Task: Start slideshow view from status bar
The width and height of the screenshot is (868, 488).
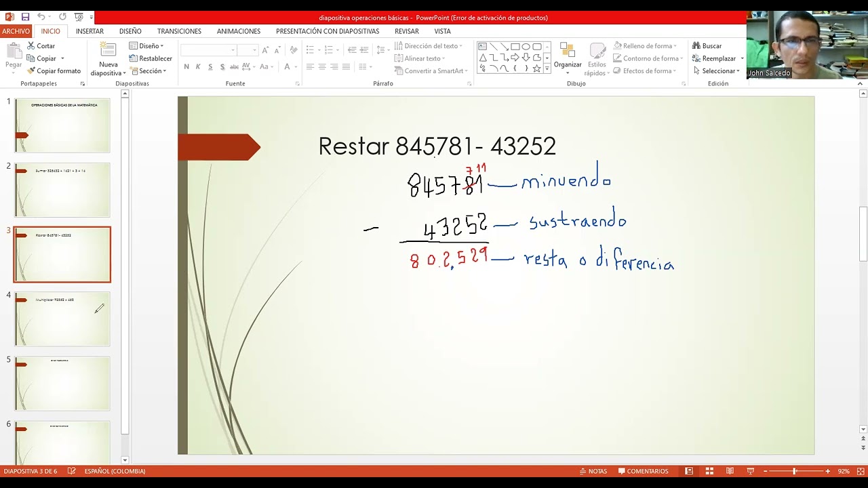Action: click(750, 471)
